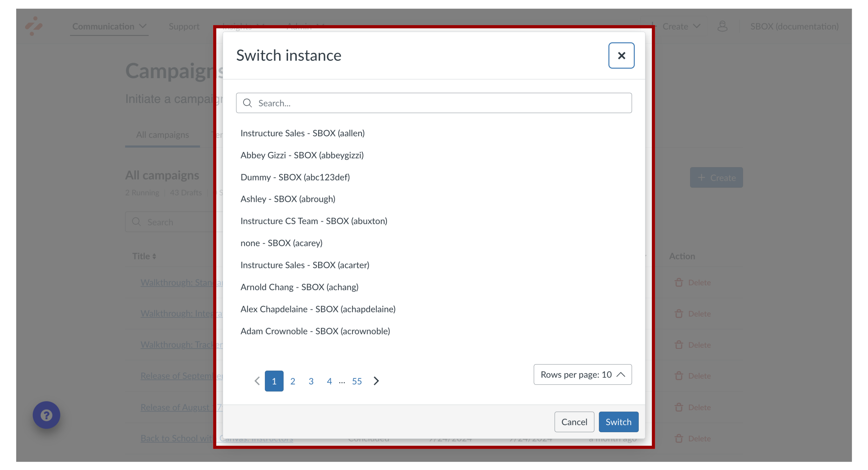
Task: Go to previous page arrow
Action: (x=257, y=381)
